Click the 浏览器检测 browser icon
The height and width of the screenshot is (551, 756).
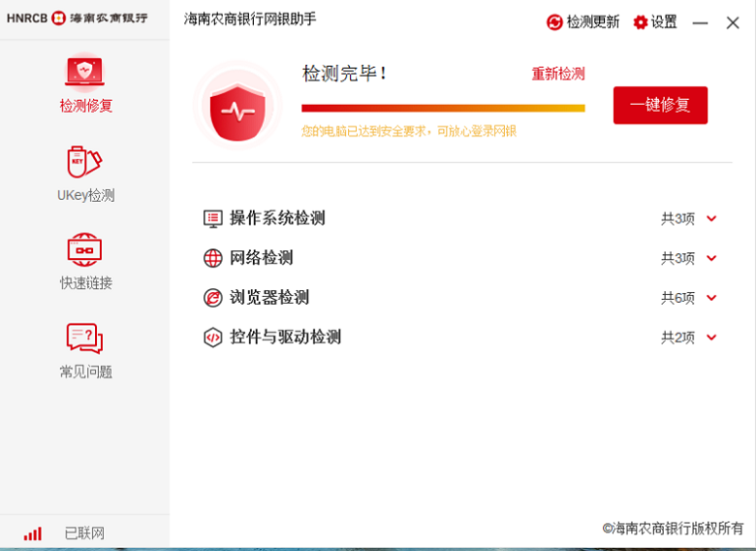coord(212,298)
